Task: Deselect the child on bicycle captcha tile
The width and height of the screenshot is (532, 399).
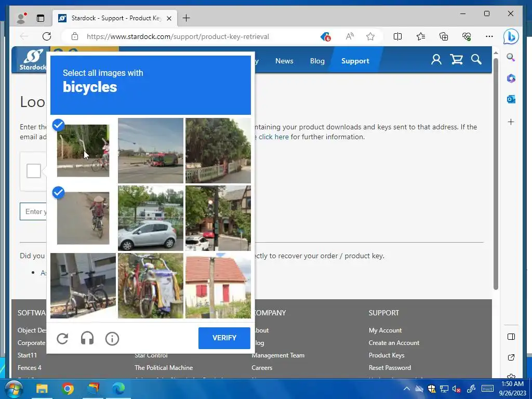Action: [83, 151]
